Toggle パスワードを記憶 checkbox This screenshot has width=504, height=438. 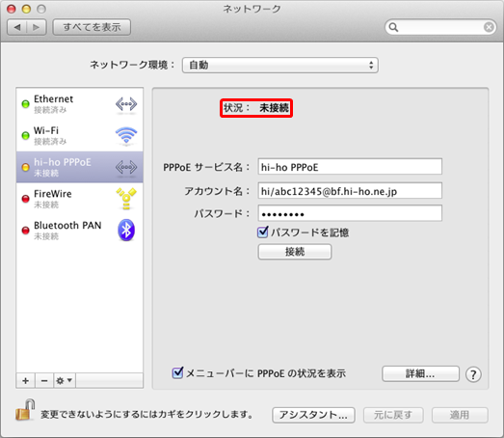click(263, 233)
